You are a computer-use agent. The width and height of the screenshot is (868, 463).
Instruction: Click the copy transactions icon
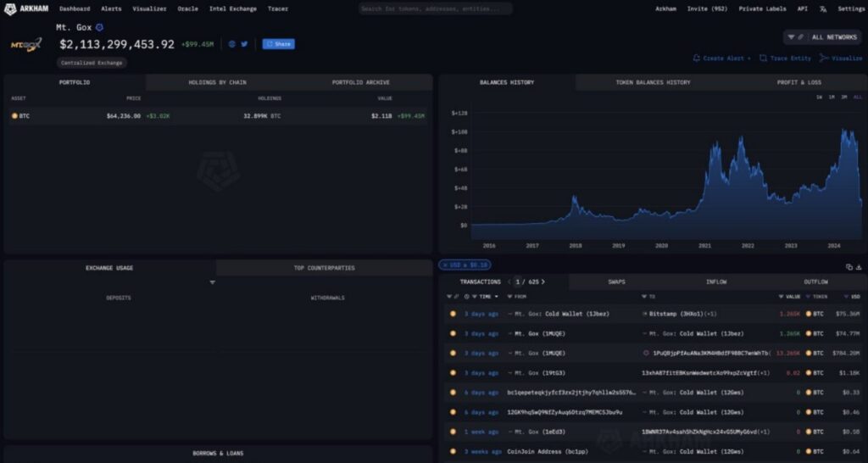tap(849, 267)
